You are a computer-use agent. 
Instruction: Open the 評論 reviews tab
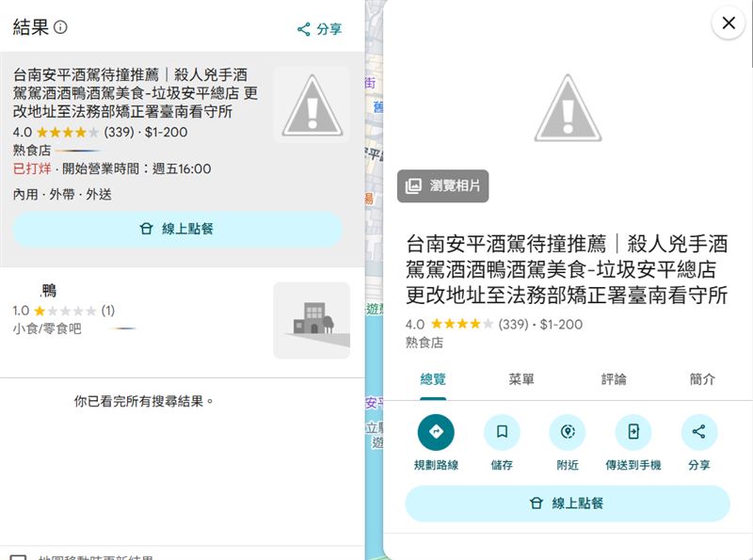coord(611,379)
